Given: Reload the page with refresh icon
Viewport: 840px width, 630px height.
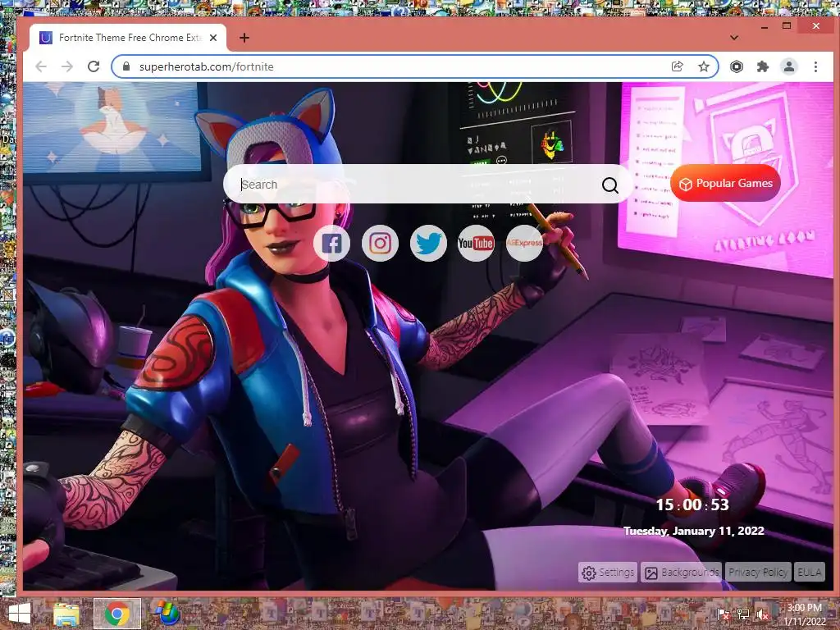Looking at the screenshot, I should pyautogui.click(x=94, y=66).
